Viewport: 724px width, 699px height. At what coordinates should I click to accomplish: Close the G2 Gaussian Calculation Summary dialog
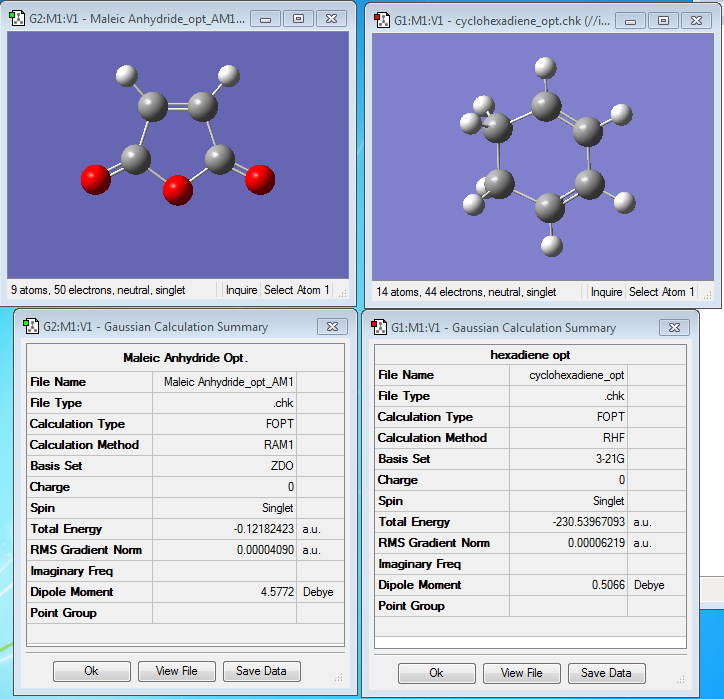tap(332, 326)
